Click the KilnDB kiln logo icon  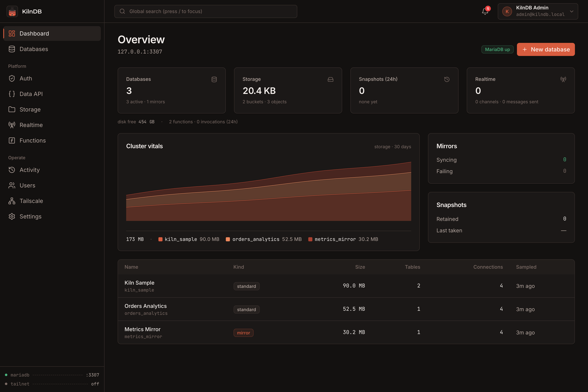[x=12, y=11]
